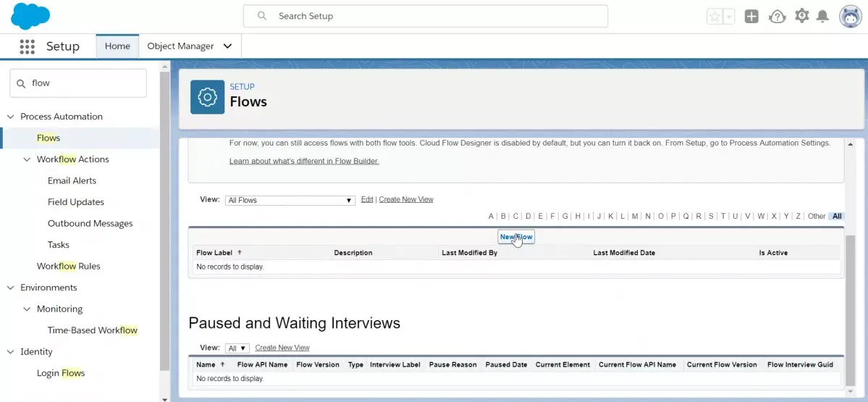Click Learn about what's different in Flow Builder
Screen dimensions: 868x402
304,161
